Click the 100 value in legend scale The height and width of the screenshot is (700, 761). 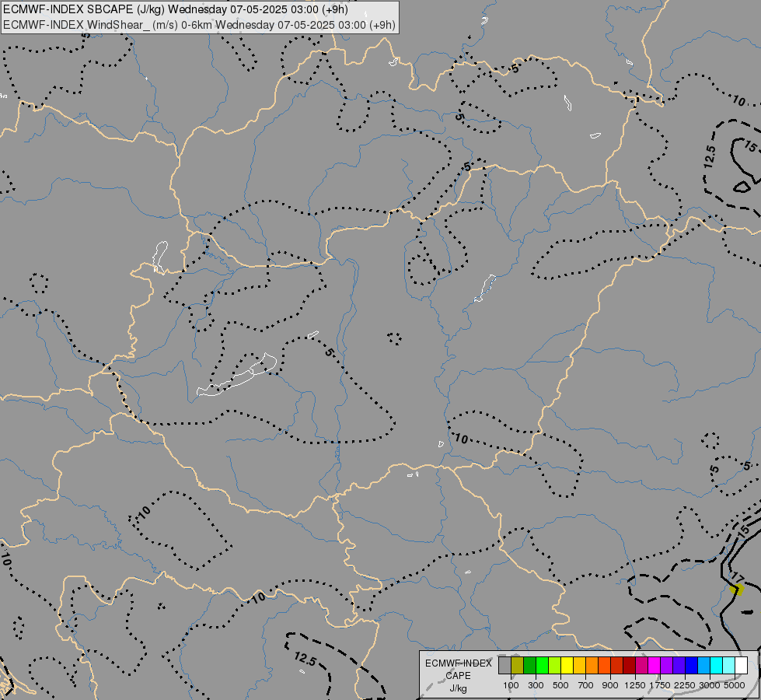point(511,685)
